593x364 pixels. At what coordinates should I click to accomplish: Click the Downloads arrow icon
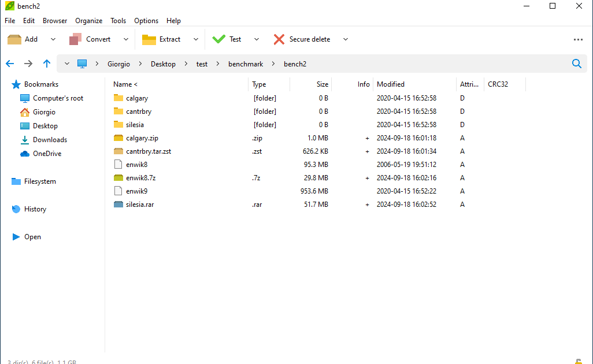pos(25,140)
